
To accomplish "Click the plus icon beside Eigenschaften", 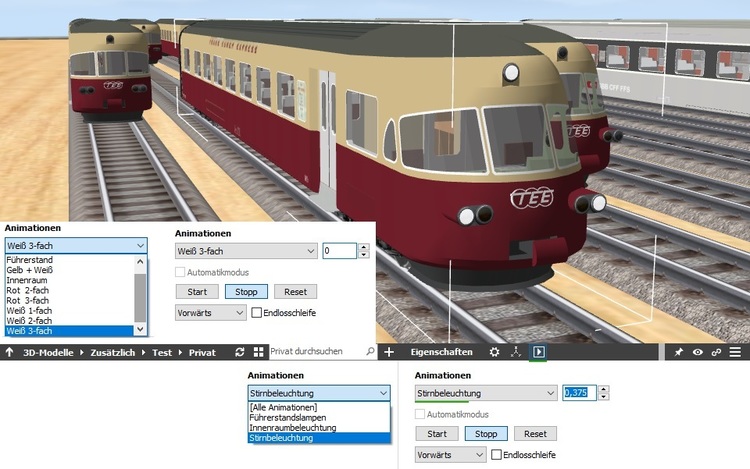I will [389, 352].
